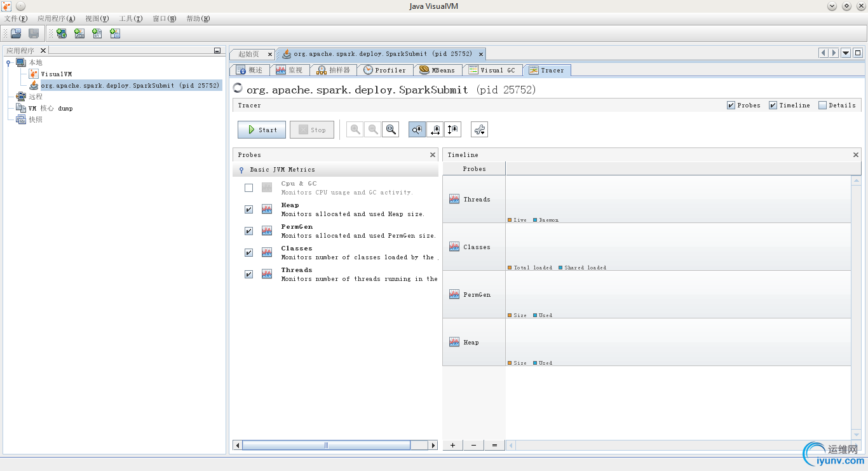Open the Tracer settings wrench dropdown
868x471 pixels.
point(479,130)
